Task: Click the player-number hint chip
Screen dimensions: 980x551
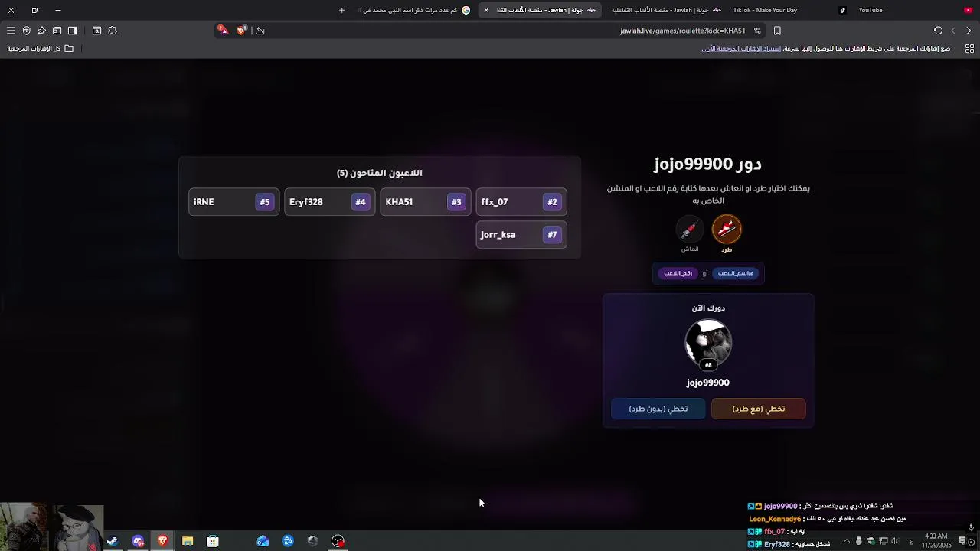Action: point(678,273)
